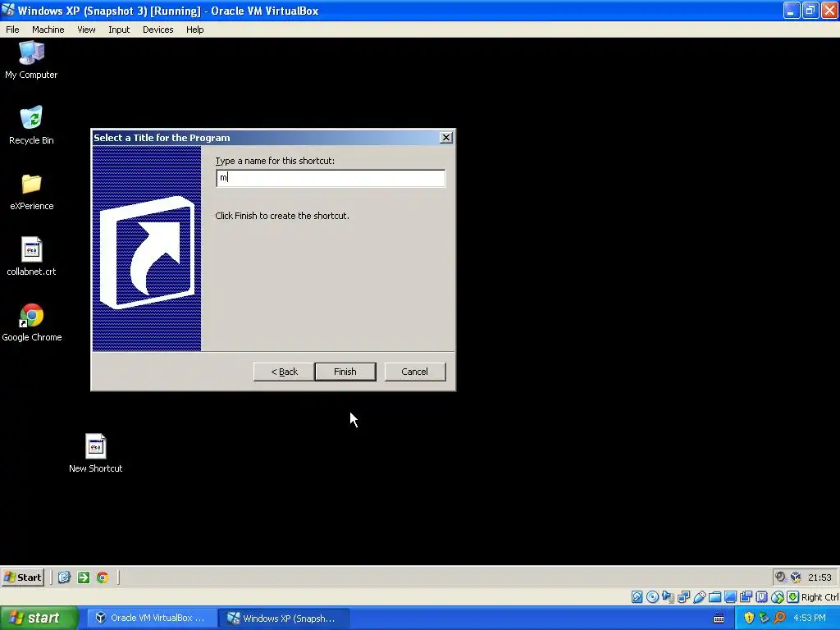Image resolution: width=840 pixels, height=630 pixels.
Task: Open the Machine menu
Action: tap(48, 30)
